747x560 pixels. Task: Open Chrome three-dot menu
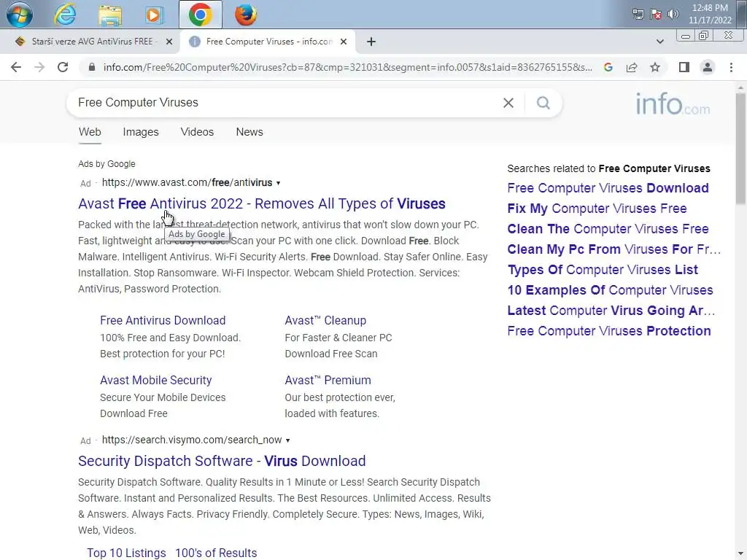pos(731,67)
